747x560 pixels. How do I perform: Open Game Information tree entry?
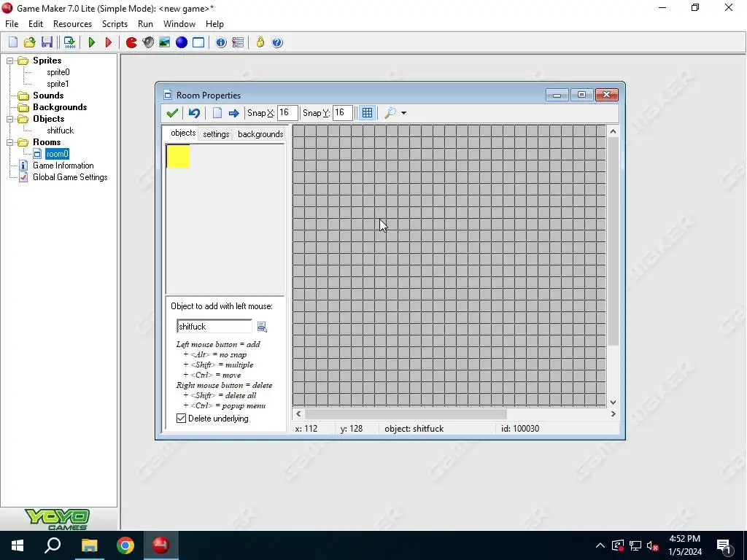click(x=63, y=166)
